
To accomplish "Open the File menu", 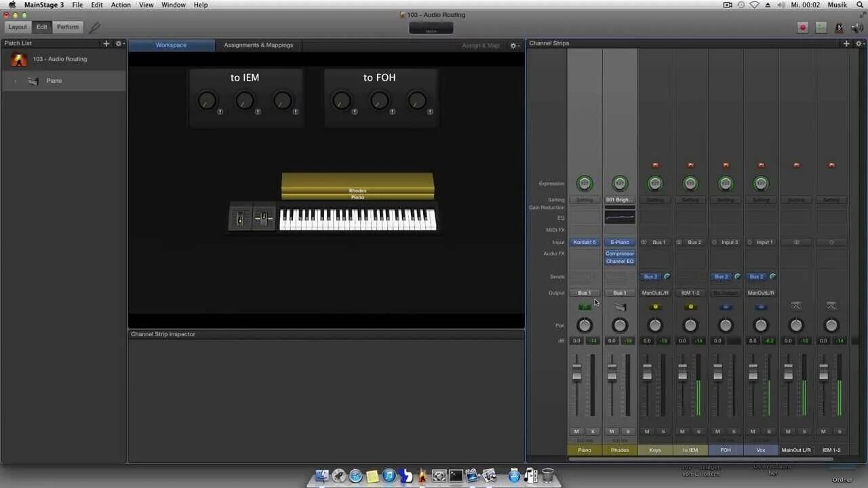I will pos(77,5).
